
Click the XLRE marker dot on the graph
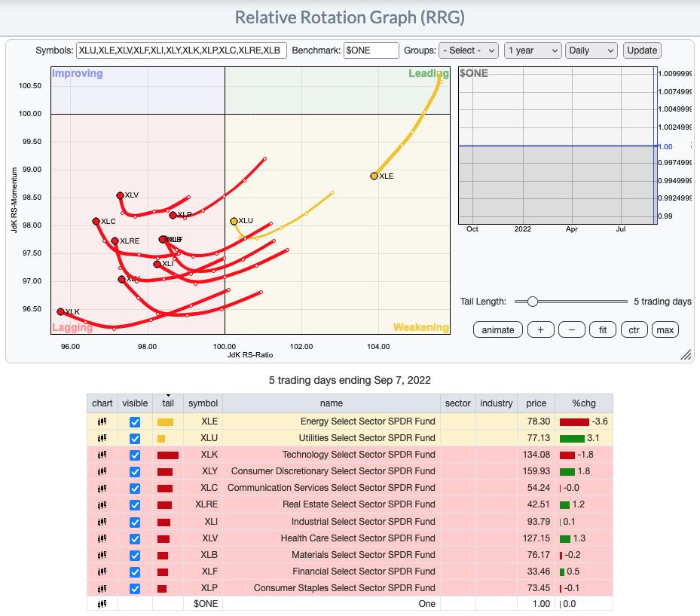115,241
